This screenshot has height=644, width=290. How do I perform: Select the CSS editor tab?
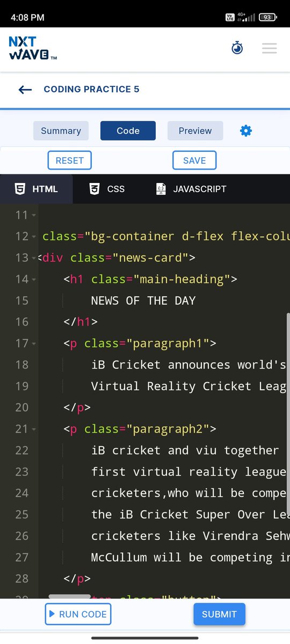click(x=107, y=189)
